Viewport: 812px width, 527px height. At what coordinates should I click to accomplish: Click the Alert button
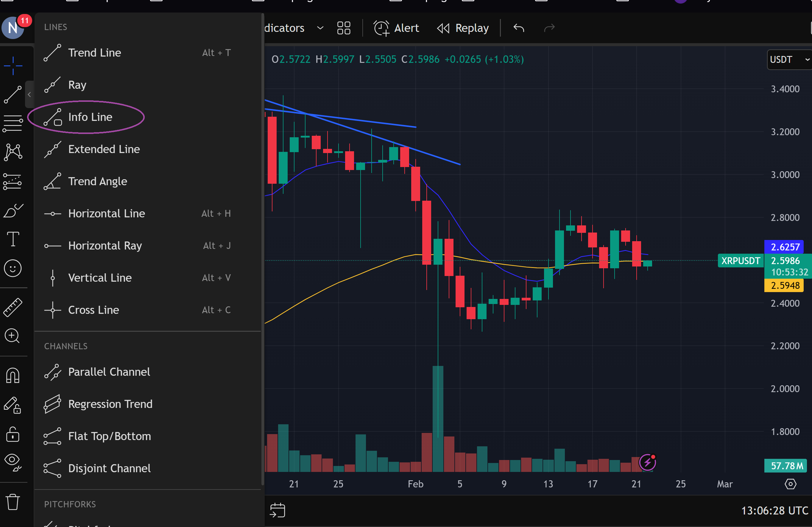tap(396, 28)
